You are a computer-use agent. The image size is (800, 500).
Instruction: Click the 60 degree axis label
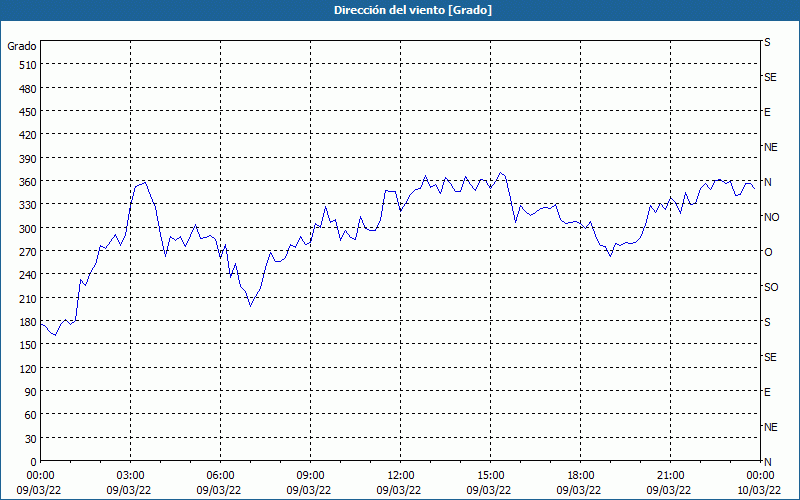(31, 415)
